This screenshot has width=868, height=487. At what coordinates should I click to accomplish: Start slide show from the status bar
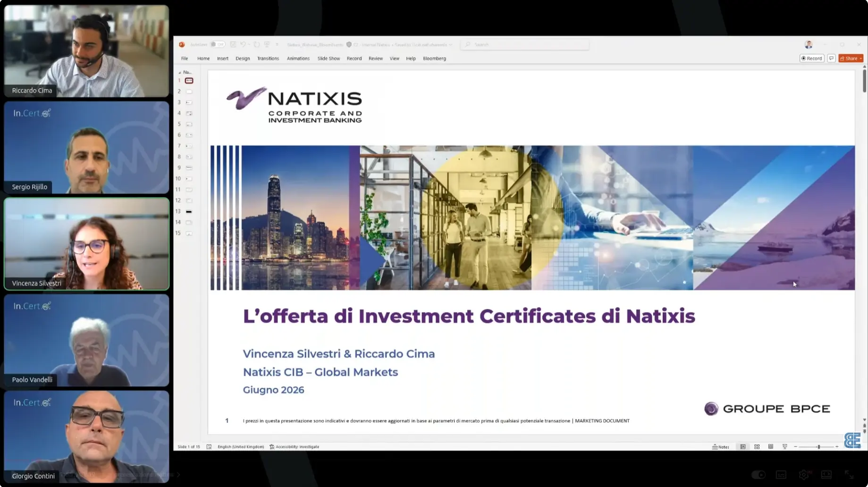click(785, 446)
